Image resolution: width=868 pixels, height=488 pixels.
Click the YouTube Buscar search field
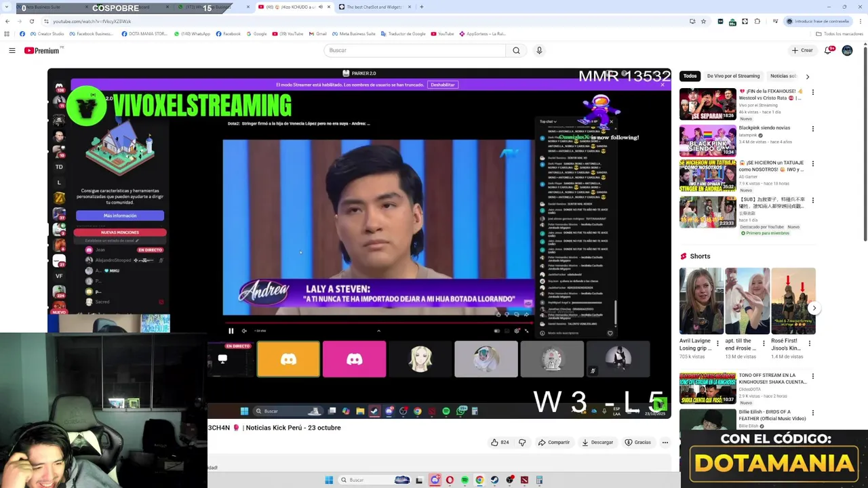tap(414, 50)
